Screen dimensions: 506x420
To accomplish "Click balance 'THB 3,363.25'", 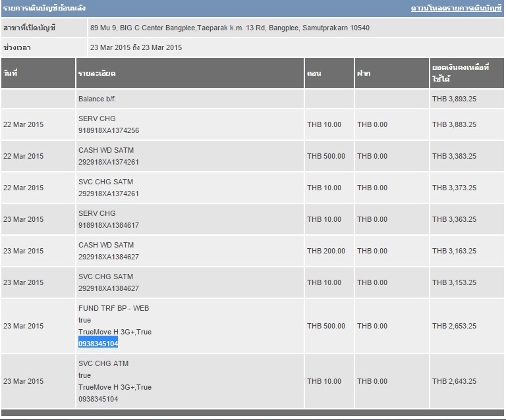I will 454,219.
